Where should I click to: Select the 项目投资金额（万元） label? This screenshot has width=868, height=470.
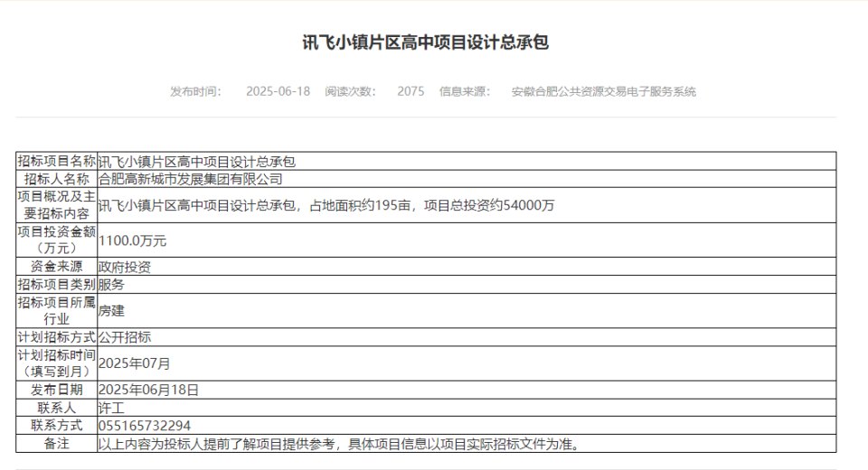56,240
